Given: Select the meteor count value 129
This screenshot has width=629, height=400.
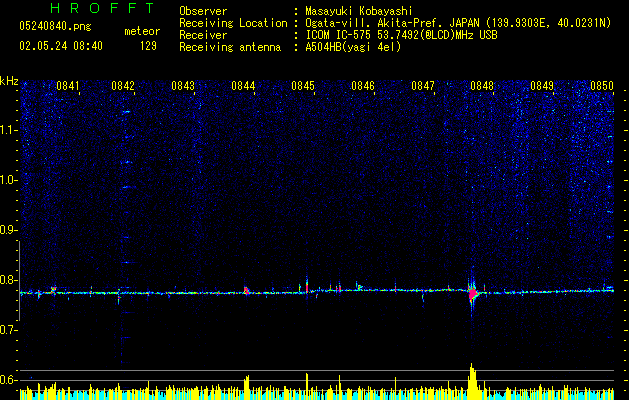Looking at the screenshot, I should click(148, 46).
